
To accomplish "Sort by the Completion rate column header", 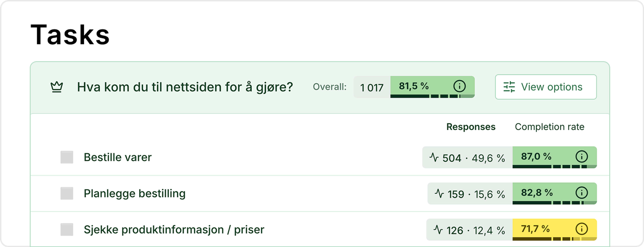I will pos(550,127).
